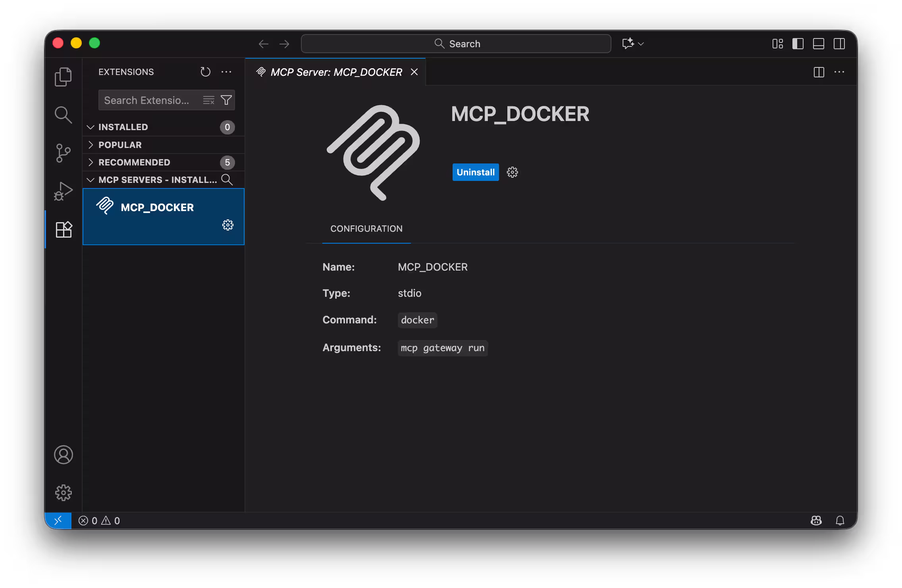Select the MCP Server: MCP_DOCKER editor tab
The width and height of the screenshot is (902, 588).
click(x=333, y=72)
